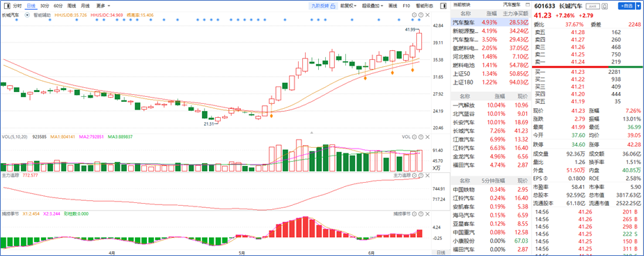Image resolution: width=644 pixels, height=256 pixels.
Task: Open the 前复权 adjustment dropdown
Action: coord(349,6)
